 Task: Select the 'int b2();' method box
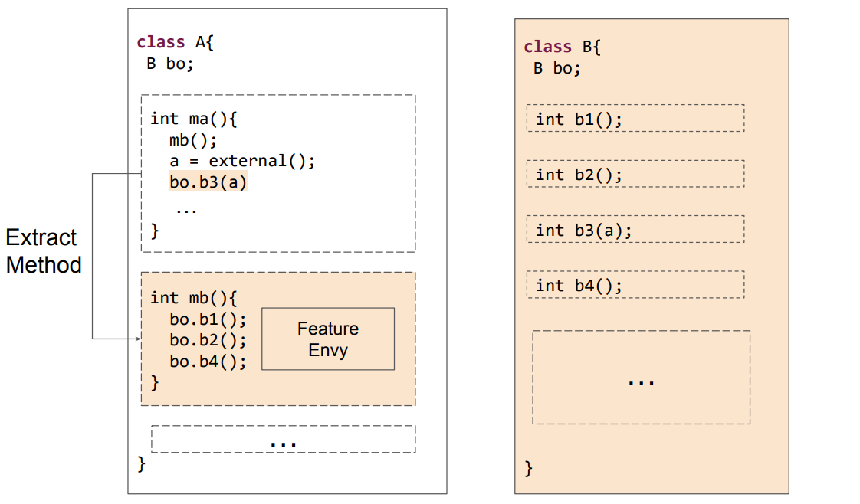(635, 174)
